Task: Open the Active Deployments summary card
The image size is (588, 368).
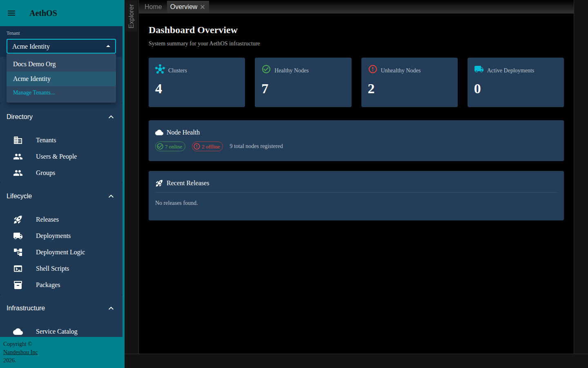Action: click(x=516, y=82)
